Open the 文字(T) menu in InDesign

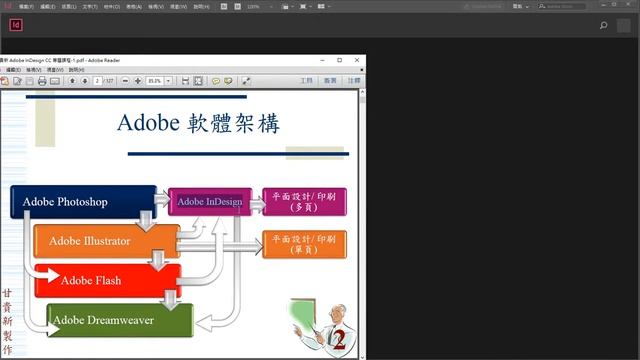90,7
